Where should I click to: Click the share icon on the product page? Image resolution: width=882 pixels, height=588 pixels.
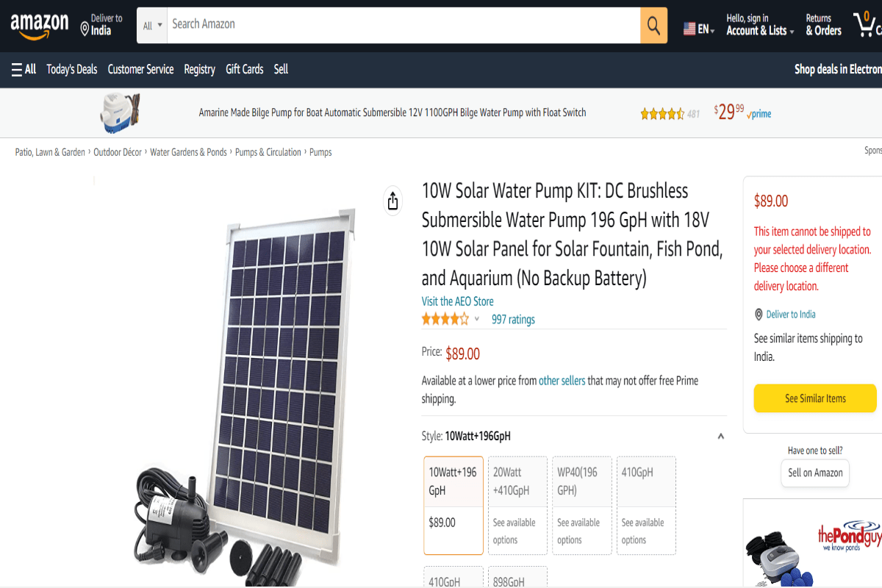click(392, 200)
